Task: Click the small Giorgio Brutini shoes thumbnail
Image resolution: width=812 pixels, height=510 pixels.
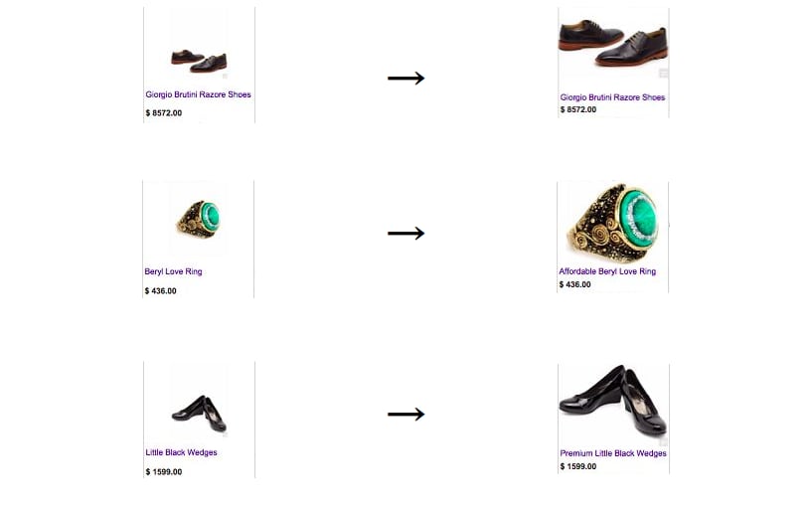Action: [199, 61]
